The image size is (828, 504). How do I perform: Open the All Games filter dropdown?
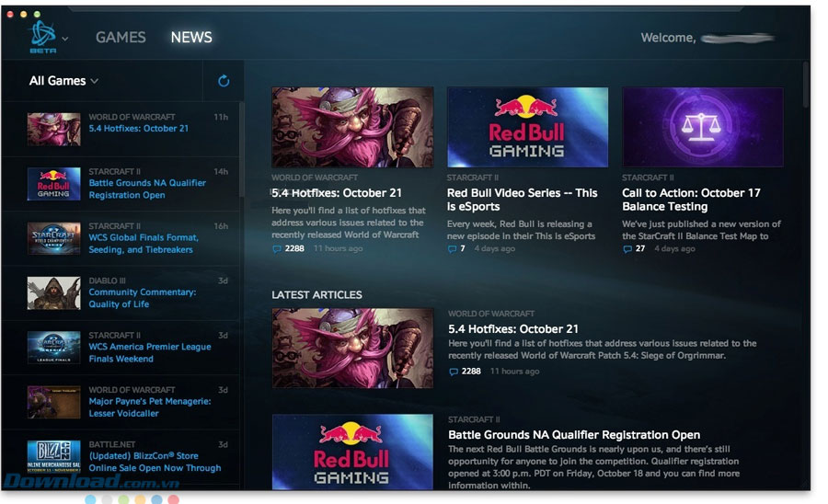(63, 81)
